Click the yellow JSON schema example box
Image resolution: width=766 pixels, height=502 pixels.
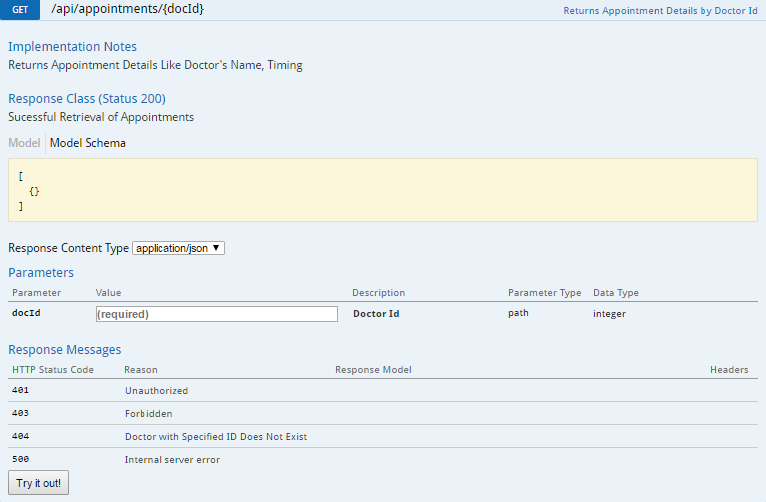pos(383,190)
